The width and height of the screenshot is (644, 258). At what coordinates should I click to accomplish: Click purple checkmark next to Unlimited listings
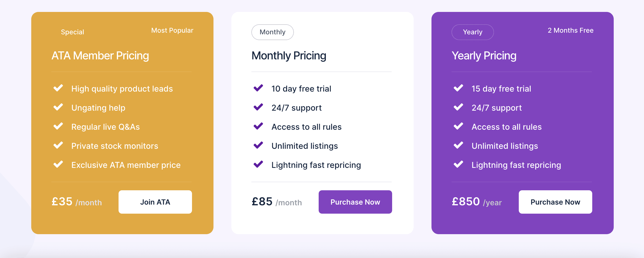pos(258,145)
